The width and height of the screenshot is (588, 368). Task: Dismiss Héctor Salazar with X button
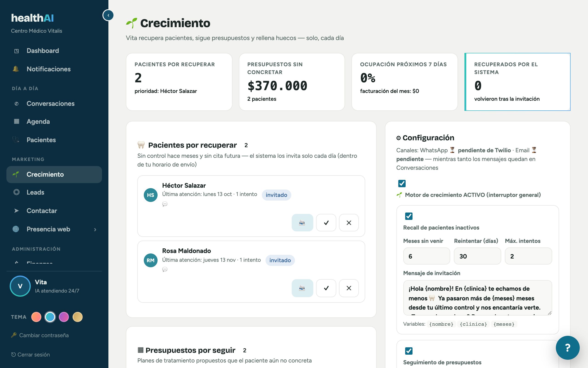pos(349,223)
